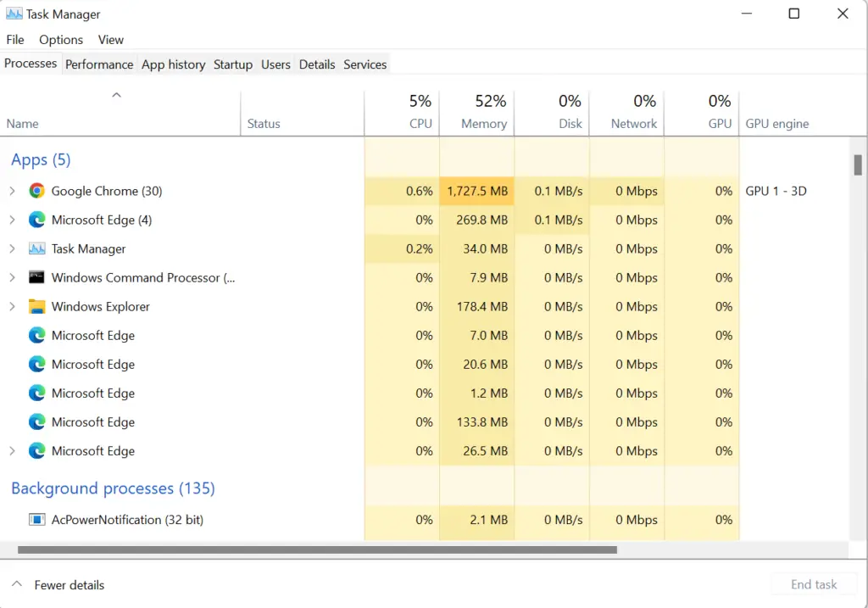Click the 0.2% CPU cell for Task Manager
868x608 pixels.
[x=402, y=248]
